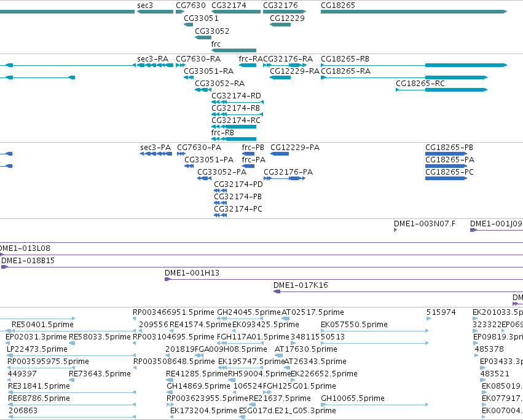This screenshot has width=523, height=420.
Task: Click the LP22473.5prime EST label
Action: 37,349
